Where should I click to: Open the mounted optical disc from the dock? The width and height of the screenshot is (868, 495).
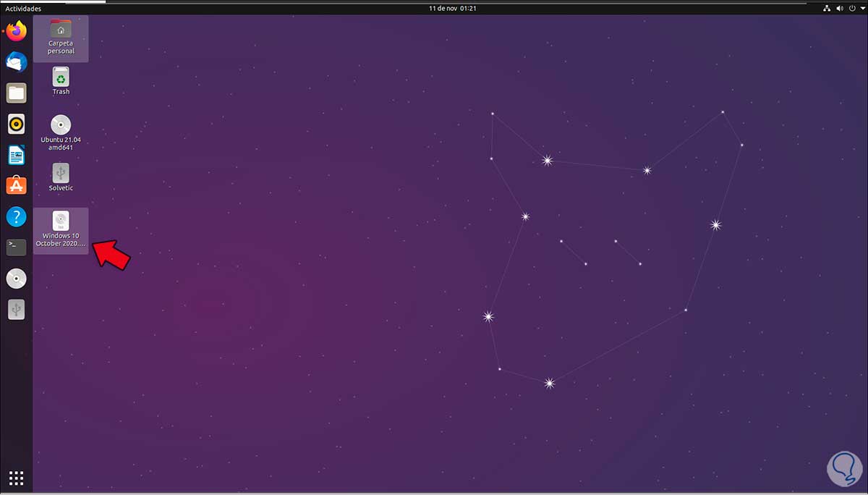pyautogui.click(x=16, y=279)
